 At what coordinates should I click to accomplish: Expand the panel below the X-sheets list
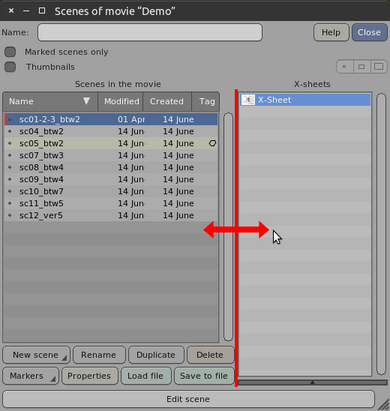click(x=312, y=382)
